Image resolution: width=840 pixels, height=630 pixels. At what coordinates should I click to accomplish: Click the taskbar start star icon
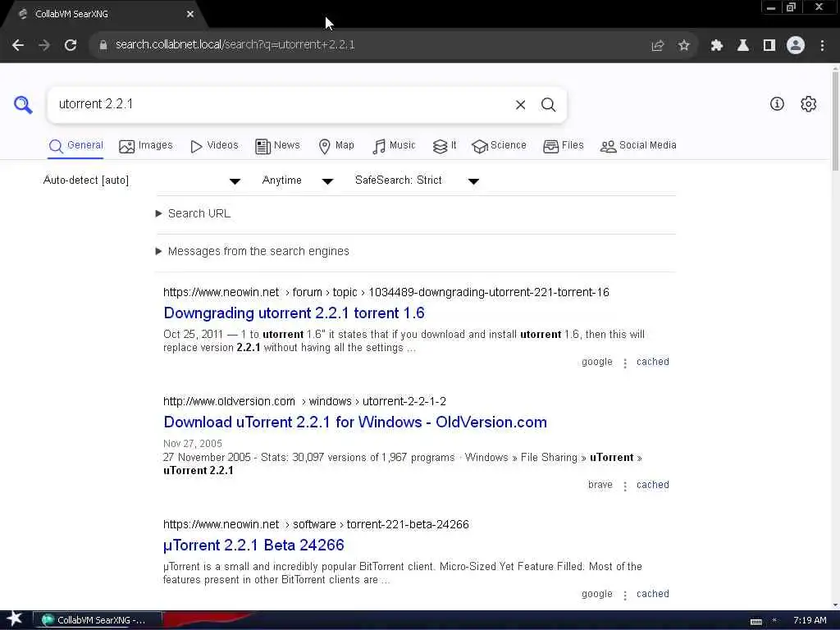pyautogui.click(x=15, y=619)
